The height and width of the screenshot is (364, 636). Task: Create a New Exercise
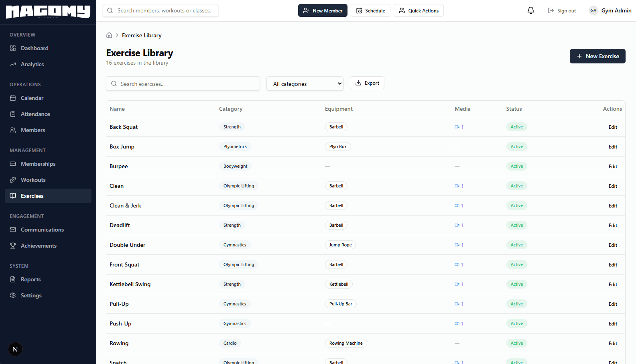pyautogui.click(x=597, y=56)
